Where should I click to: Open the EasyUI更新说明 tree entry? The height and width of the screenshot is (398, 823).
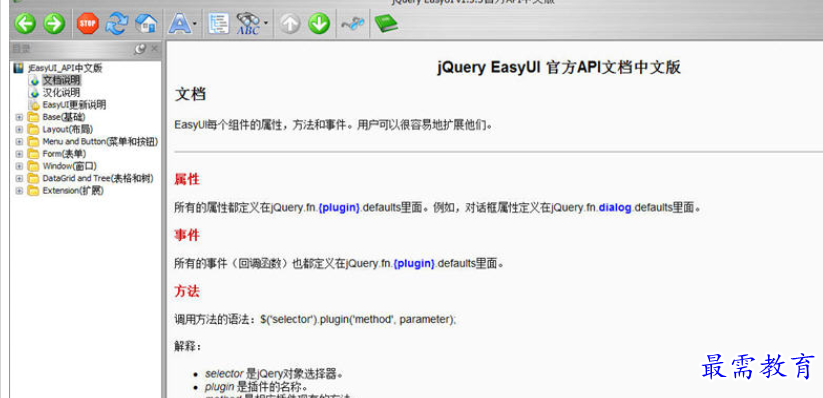[x=74, y=104]
